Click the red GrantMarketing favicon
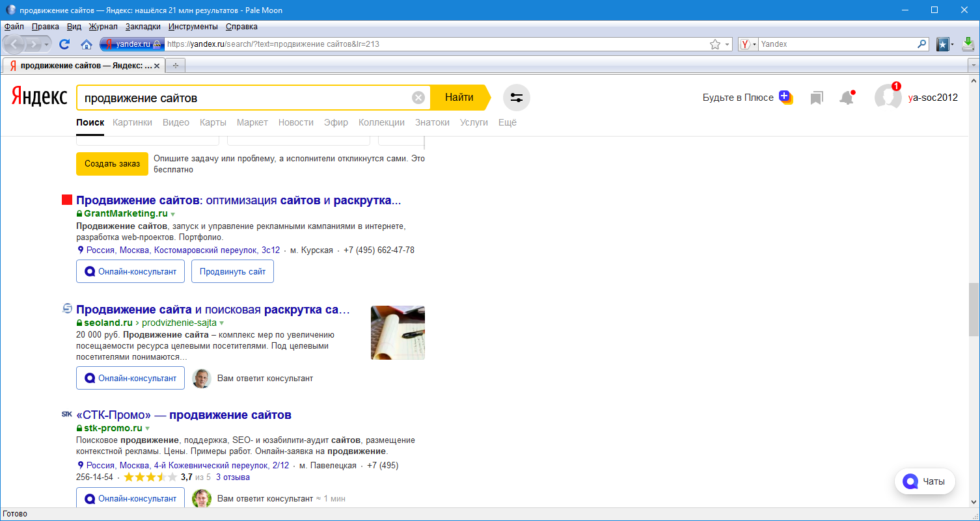This screenshot has width=980, height=521. (66, 200)
